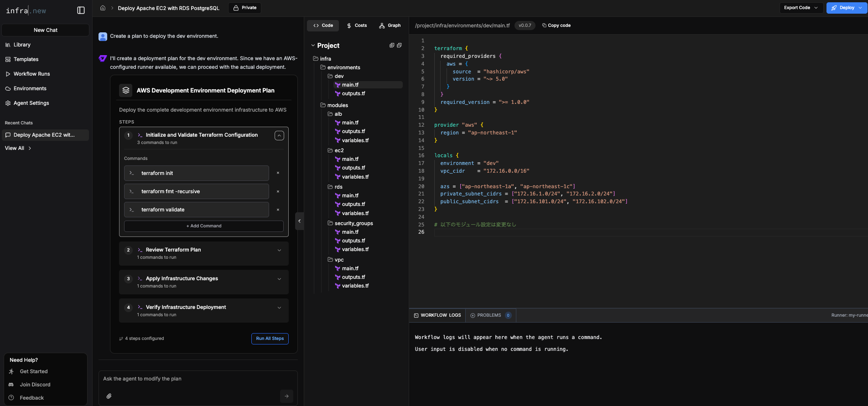Open Get Started help link
The image size is (868, 406).
tap(33, 371)
